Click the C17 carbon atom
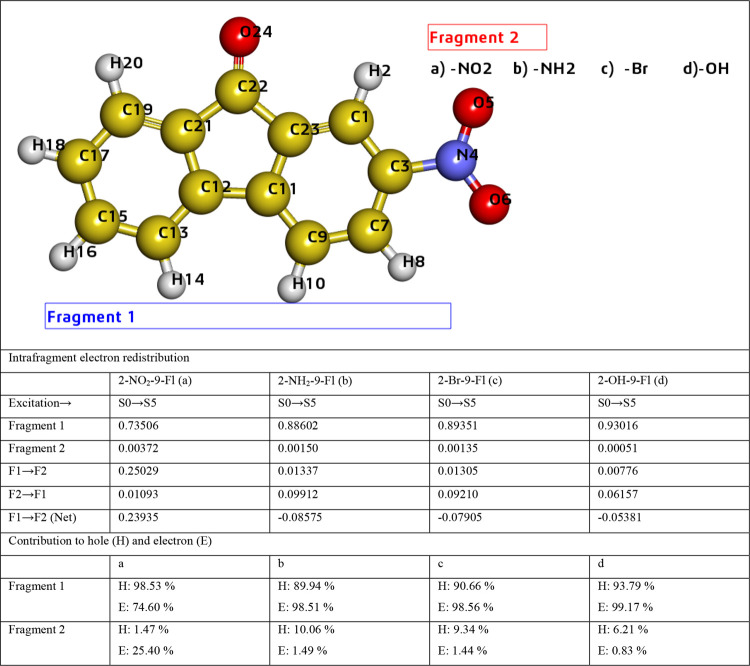Screen dimensions: 750x666 tap(79, 161)
